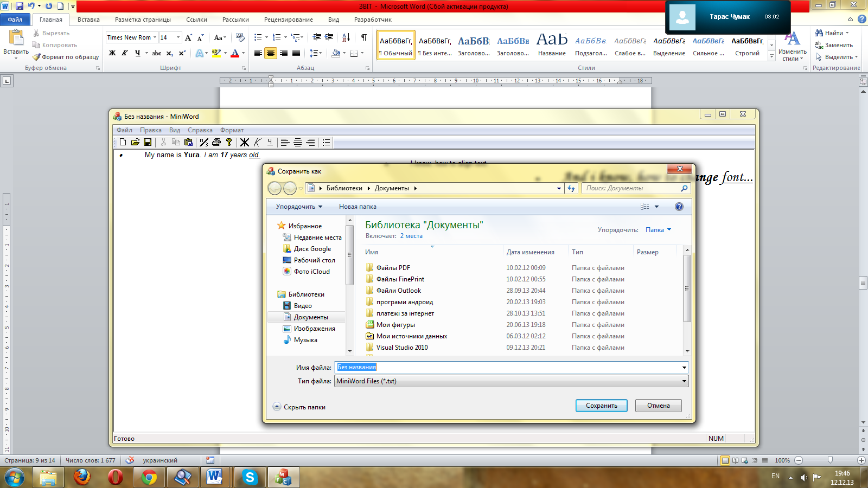
Task: Click Grow Font icon in Word ribbon
Action: (188, 37)
